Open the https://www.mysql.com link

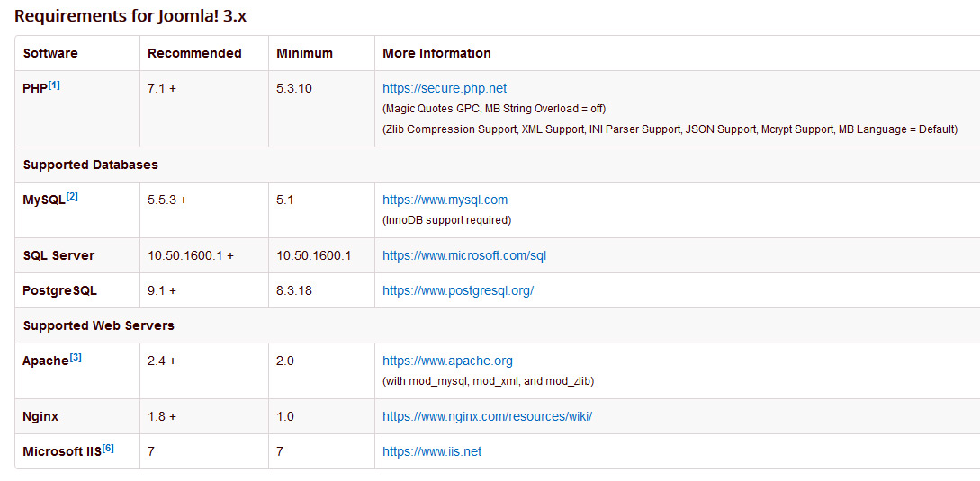[x=445, y=200]
